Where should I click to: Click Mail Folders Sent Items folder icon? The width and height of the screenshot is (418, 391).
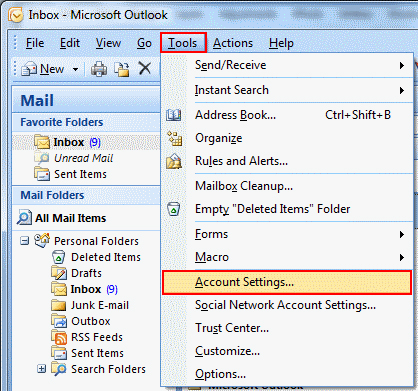(59, 353)
